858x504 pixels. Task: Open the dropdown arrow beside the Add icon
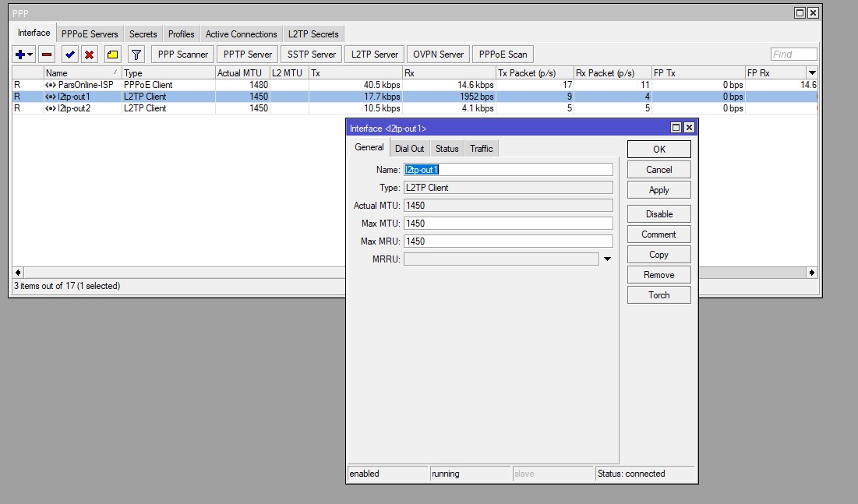pyautogui.click(x=30, y=55)
